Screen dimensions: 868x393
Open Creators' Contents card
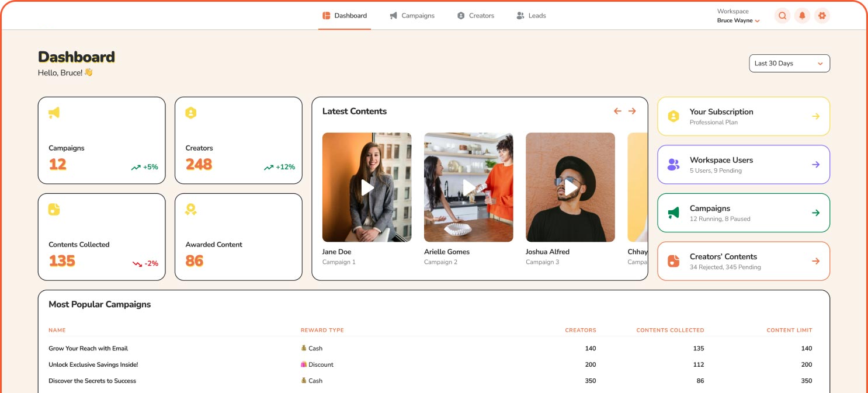tap(744, 261)
